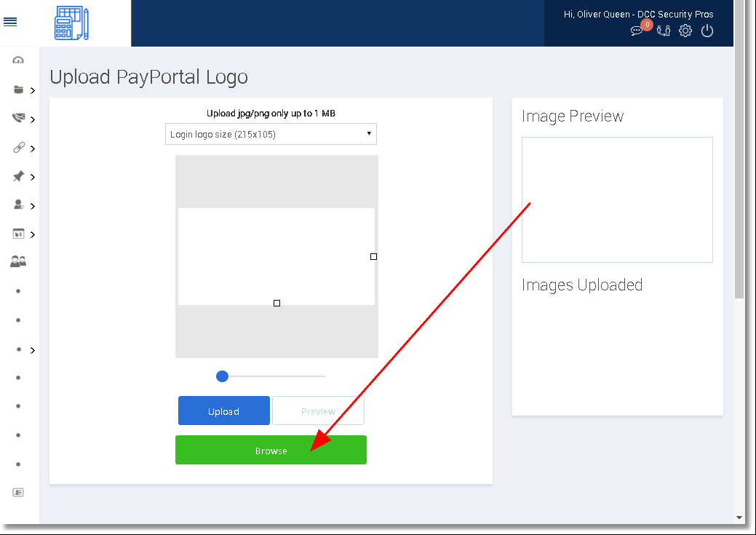Expand the pushpin menu chevron
This screenshot has height=535, width=756.
[x=32, y=178]
